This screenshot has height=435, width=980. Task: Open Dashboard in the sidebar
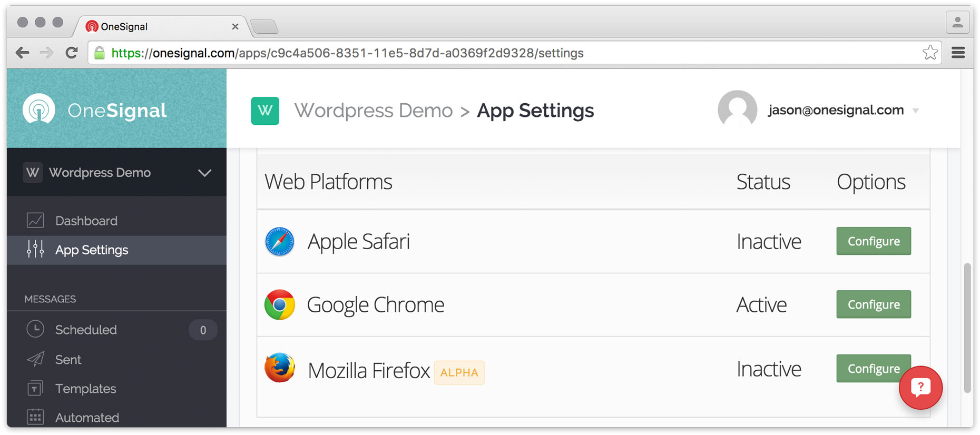[x=86, y=221]
